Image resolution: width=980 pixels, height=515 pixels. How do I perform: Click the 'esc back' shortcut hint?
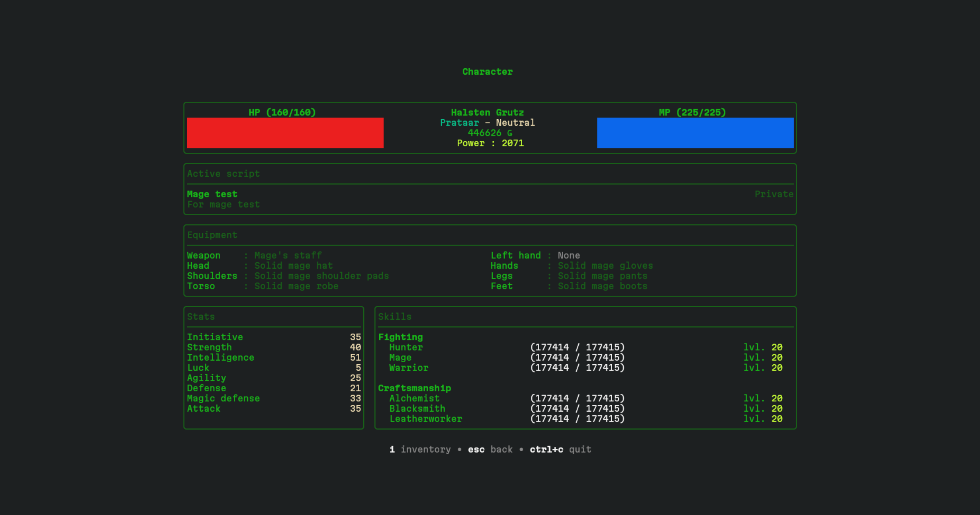tap(490, 449)
